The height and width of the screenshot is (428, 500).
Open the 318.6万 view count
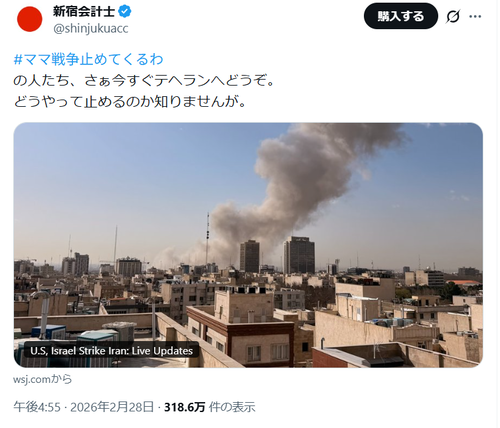tap(184, 407)
